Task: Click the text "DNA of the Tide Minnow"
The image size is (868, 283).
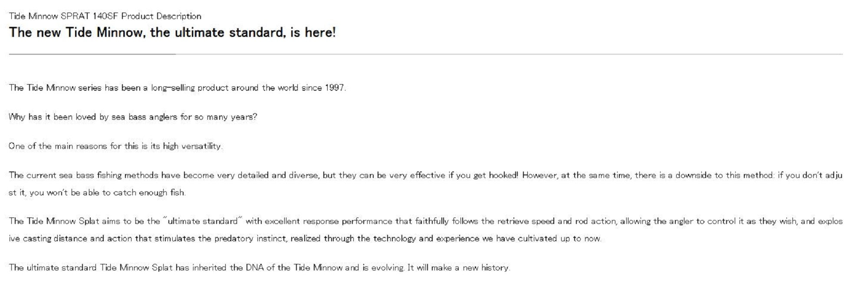Action: [x=294, y=268]
